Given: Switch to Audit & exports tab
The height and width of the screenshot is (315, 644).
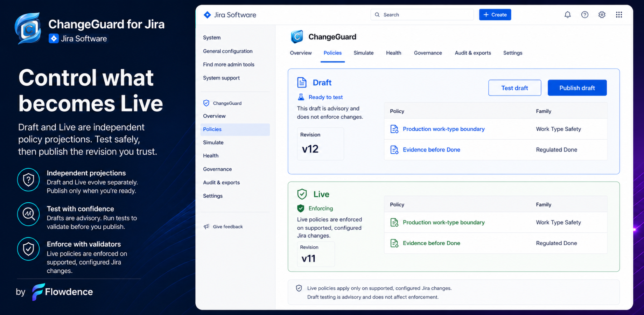Looking at the screenshot, I should pos(473,53).
